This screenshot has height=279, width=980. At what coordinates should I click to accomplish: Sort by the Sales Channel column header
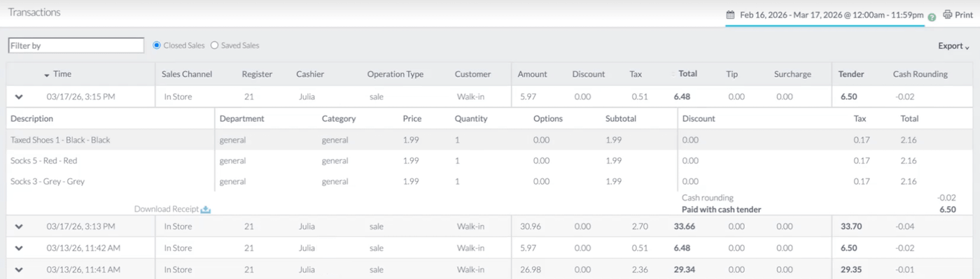186,74
